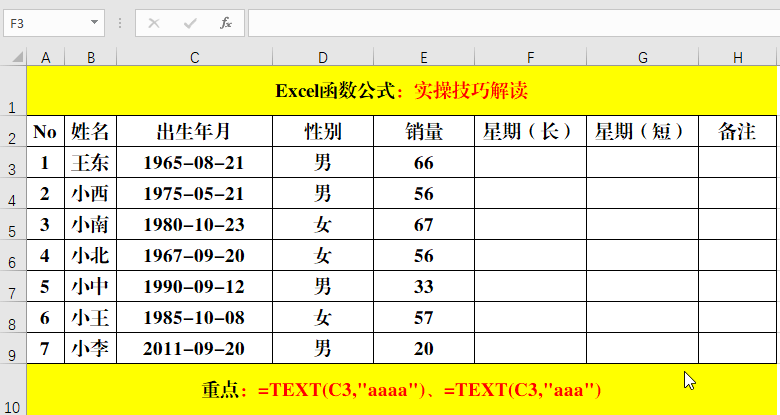Screen dimensions: 780x415
Task: Click header cell '星期（长）'
Action: 530,131
